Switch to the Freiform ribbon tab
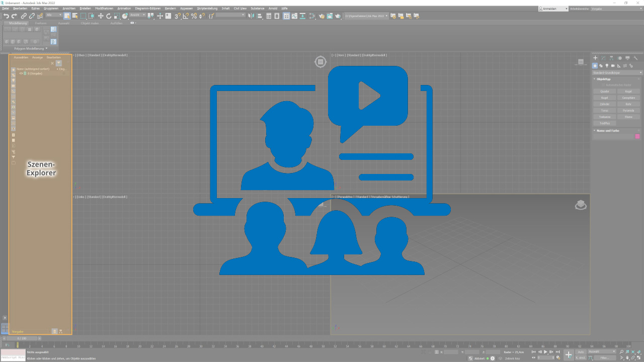The image size is (644, 362). pos(41,23)
